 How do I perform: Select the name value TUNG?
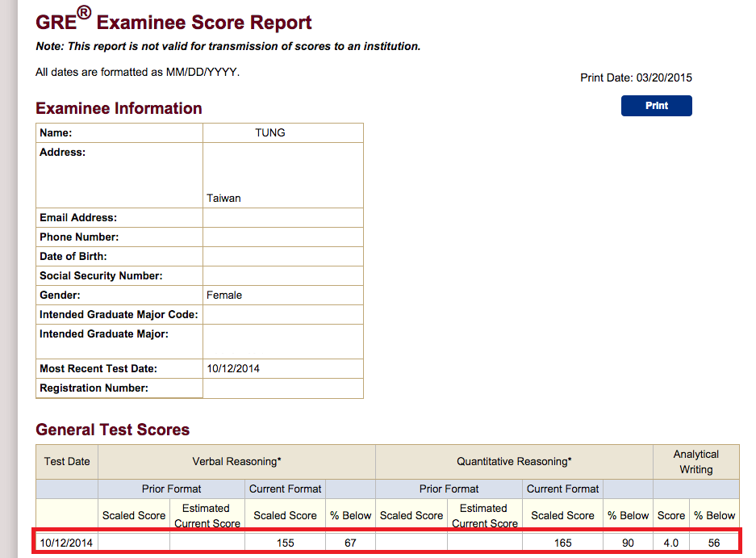(x=270, y=132)
